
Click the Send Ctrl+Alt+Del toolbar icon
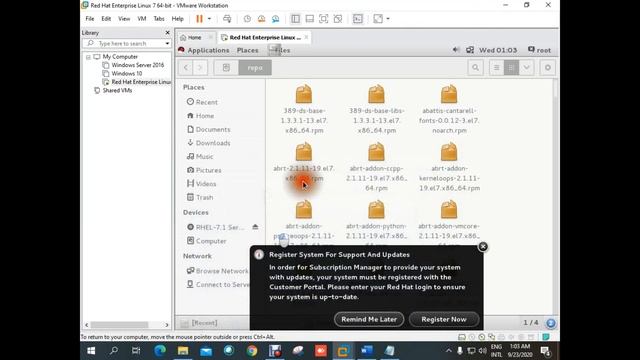pos(227,19)
